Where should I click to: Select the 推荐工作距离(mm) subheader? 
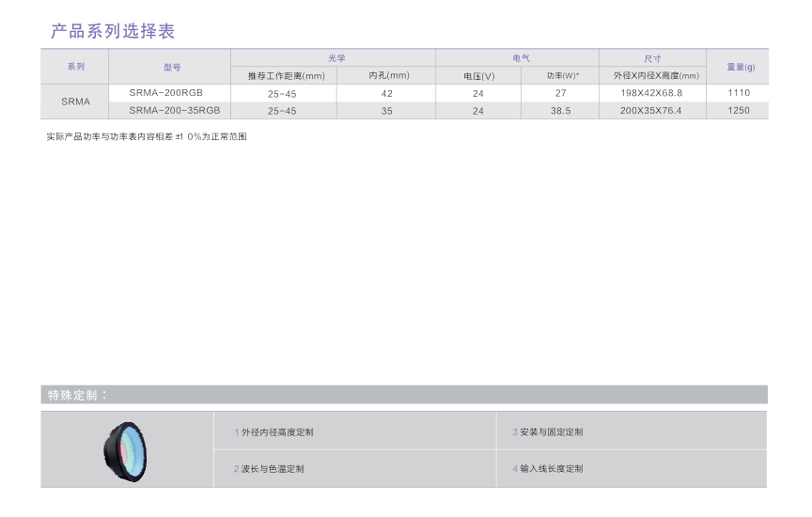[x=287, y=76]
